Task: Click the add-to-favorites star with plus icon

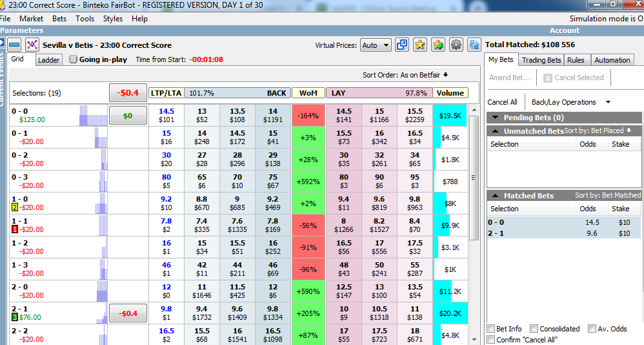Action: coord(438,45)
